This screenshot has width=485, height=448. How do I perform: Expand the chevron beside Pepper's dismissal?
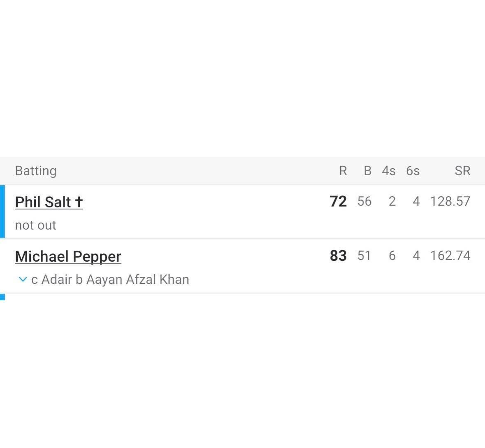[23, 279]
